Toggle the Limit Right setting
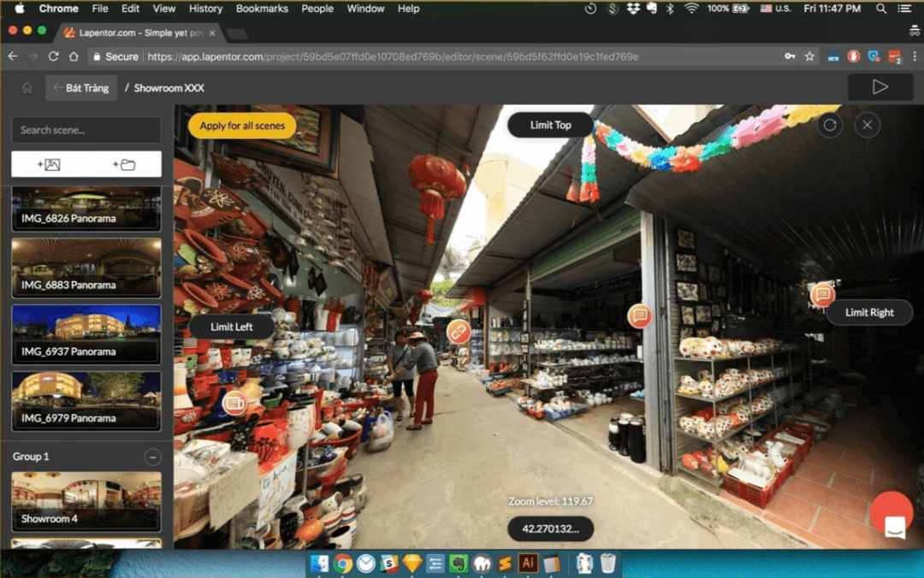Image resolution: width=924 pixels, height=578 pixels. 869,312
